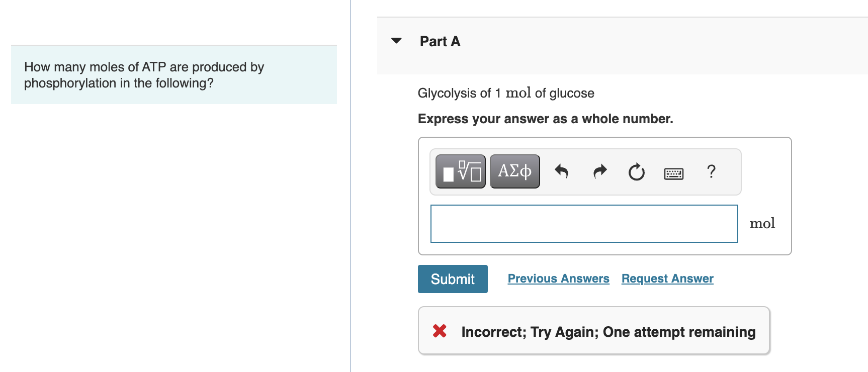This screenshot has width=868, height=372.
Task: Click the Glycolysis of 1 mol prompt
Action: point(505,92)
